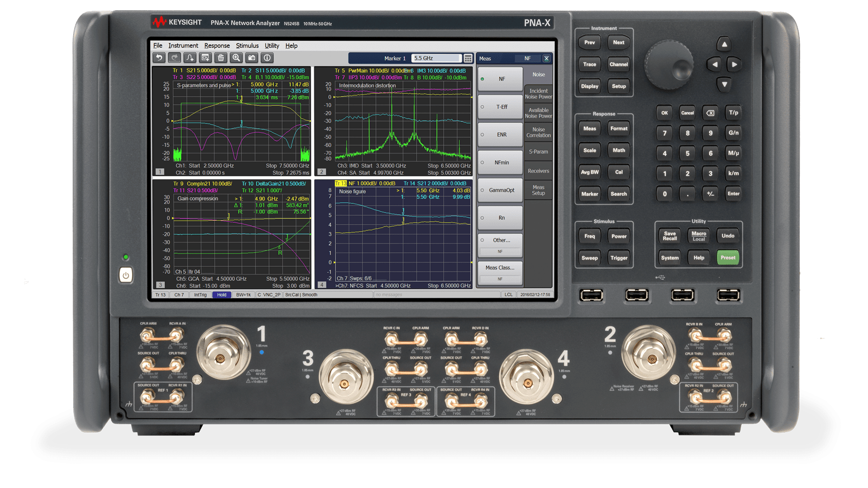Push the Channel hardware key
This screenshot has height=488, width=868.
618,64
